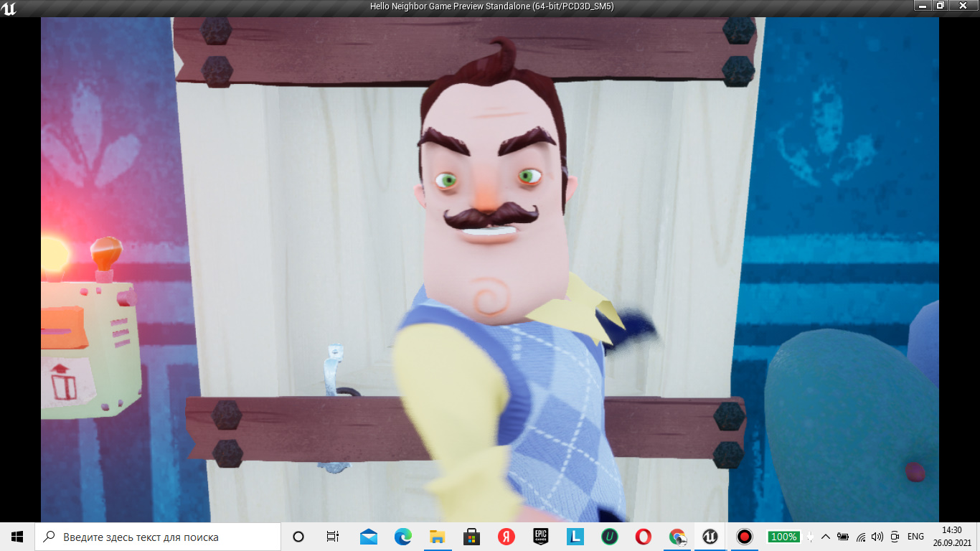Open Microsoft Store from the taskbar
The image size is (980, 551).
[472, 537]
